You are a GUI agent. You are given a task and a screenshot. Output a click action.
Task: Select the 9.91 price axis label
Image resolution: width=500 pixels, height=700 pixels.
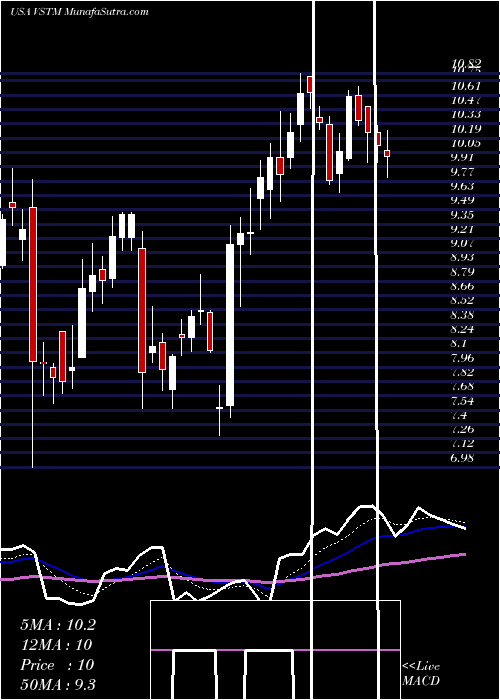coord(463,157)
